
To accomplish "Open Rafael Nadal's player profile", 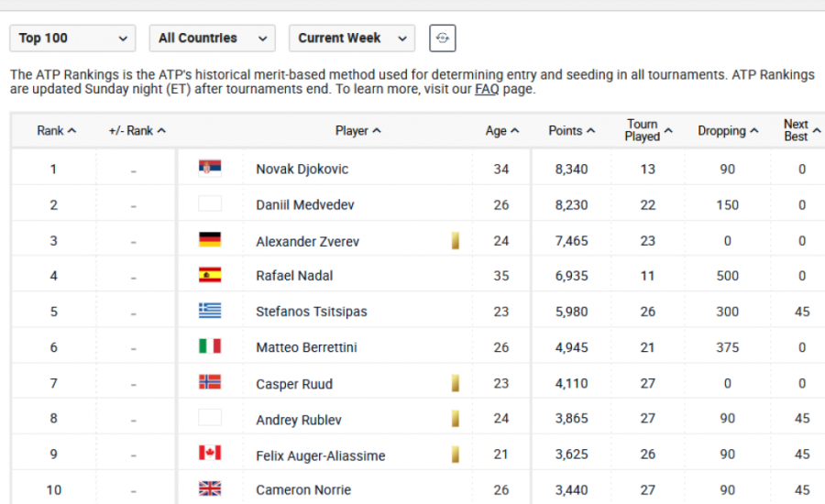I will 294,276.
